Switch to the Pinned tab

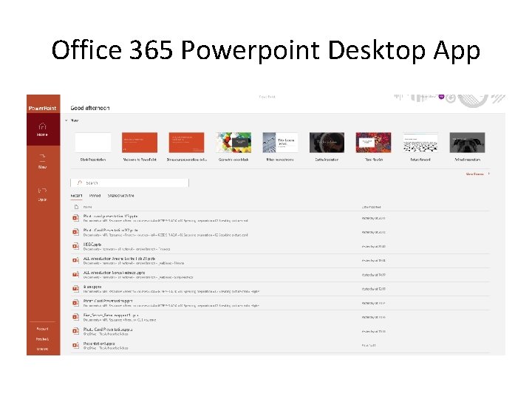pyautogui.click(x=95, y=196)
